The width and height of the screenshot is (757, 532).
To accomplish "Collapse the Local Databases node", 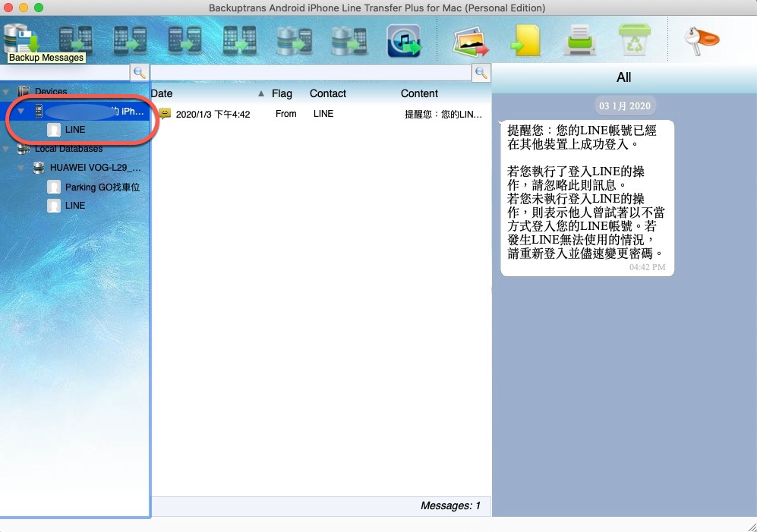I will click(x=6, y=150).
